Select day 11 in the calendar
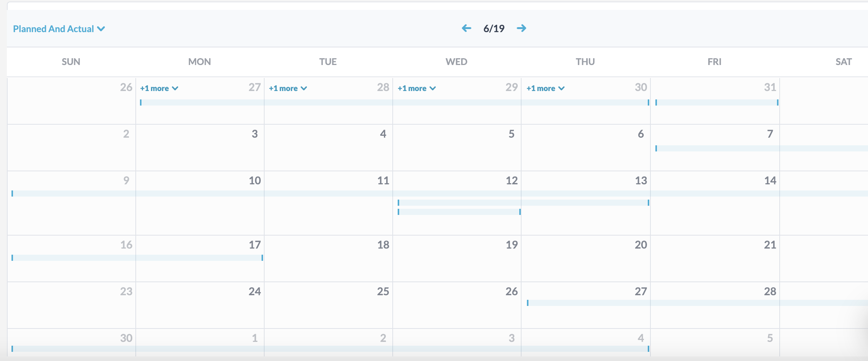Screen dimensions: 868x361 tap(383, 180)
